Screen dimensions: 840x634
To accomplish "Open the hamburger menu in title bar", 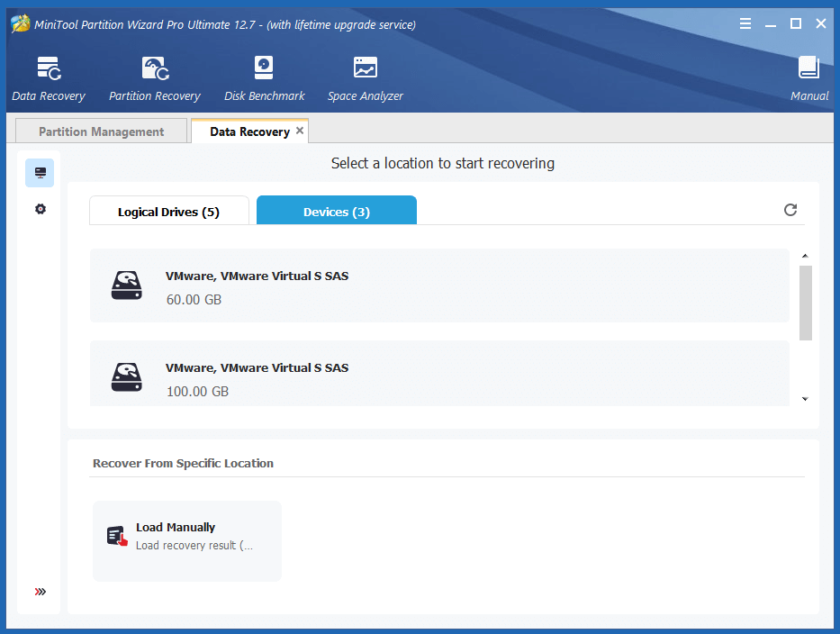I will point(745,23).
